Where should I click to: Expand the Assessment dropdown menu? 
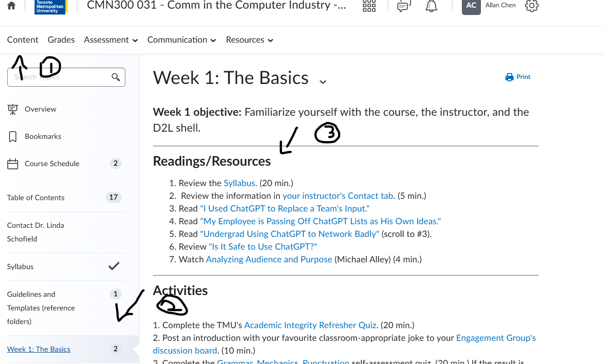point(111,40)
